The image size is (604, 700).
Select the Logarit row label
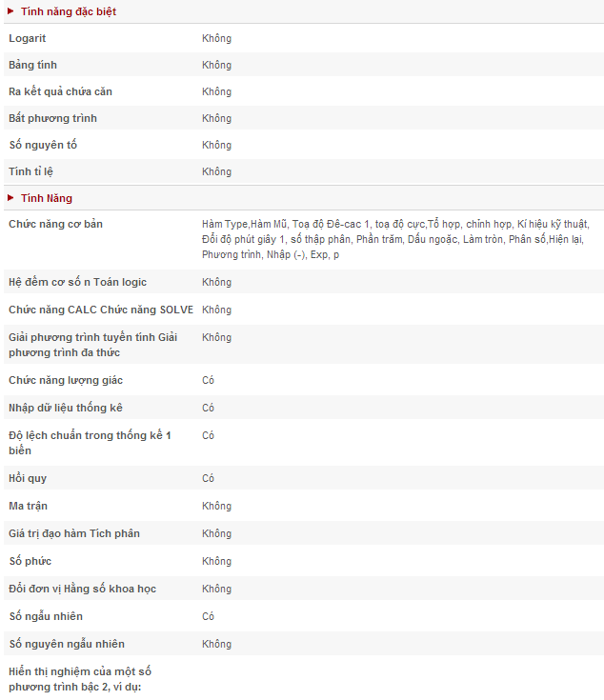pos(28,38)
